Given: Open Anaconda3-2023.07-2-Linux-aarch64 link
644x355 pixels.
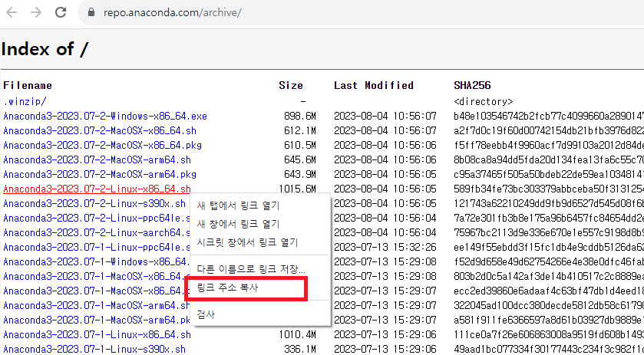Looking at the screenshot, I should [97, 232].
